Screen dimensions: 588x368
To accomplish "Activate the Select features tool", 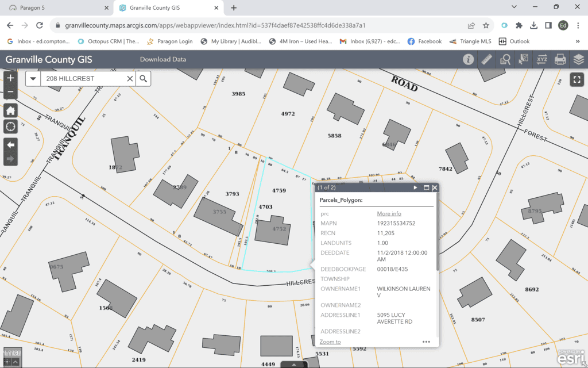I will pos(524,59).
